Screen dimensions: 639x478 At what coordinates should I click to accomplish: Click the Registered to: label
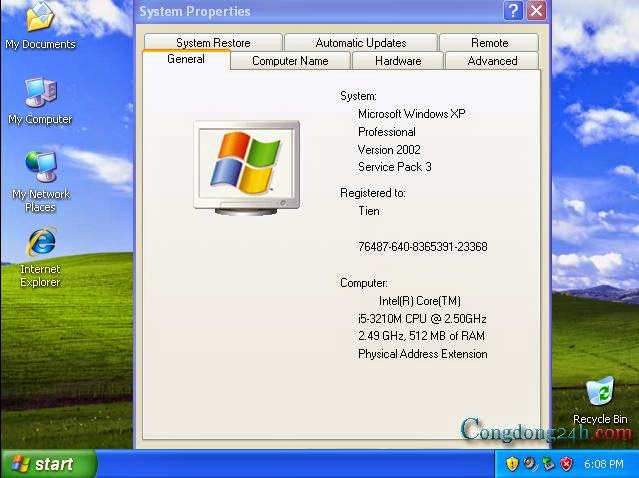[x=373, y=193]
